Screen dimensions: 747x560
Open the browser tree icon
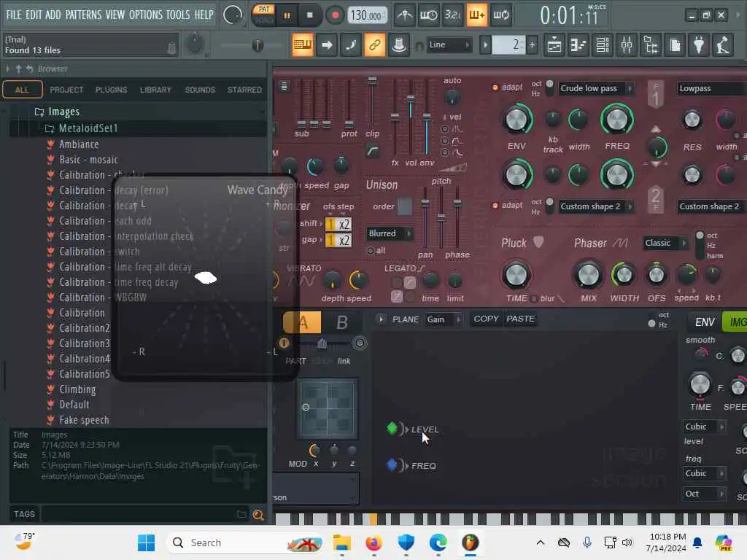tap(651, 45)
